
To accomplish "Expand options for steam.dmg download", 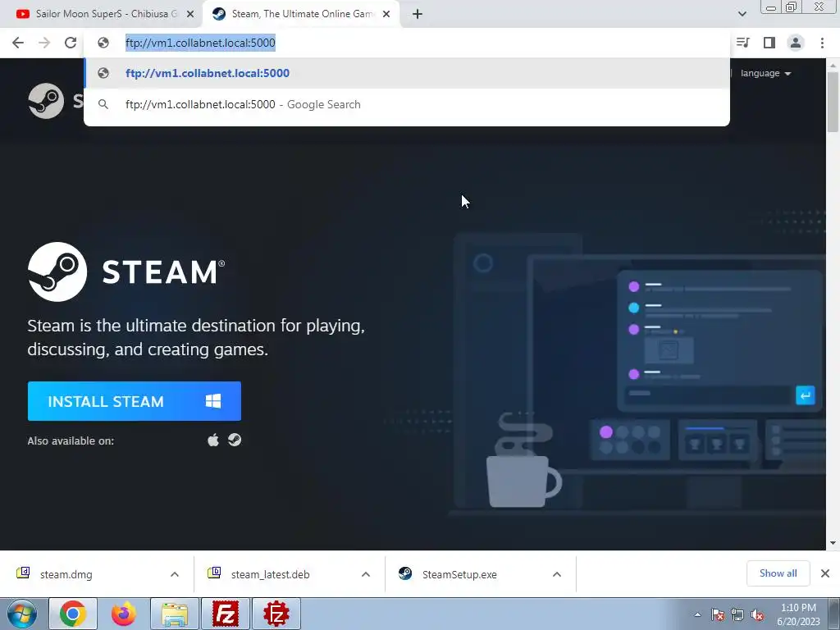I will 175,574.
